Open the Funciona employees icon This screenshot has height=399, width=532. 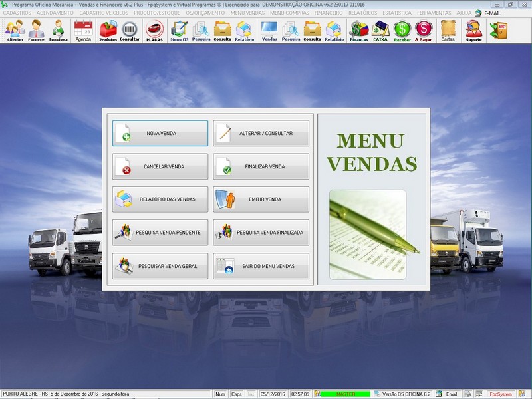pyautogui.click(x=59, y=31)
